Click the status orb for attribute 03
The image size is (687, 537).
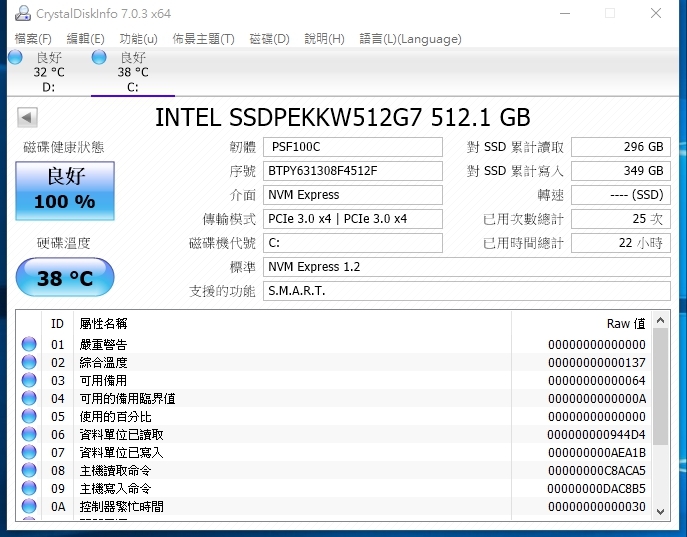[29, 380]
